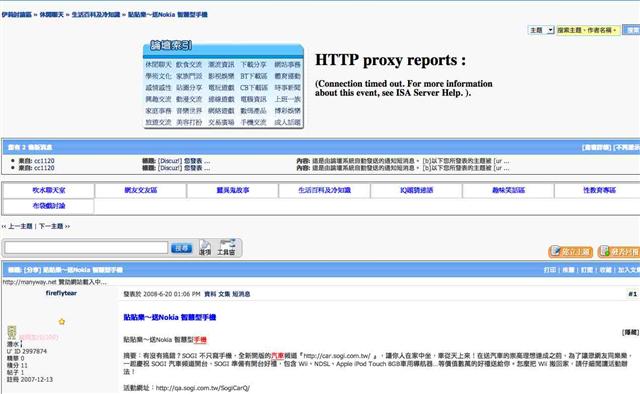Click 文集 link in post header
The width and height of the screenshot is (640, 394).
pyautogui.click(x=224, y=294)
